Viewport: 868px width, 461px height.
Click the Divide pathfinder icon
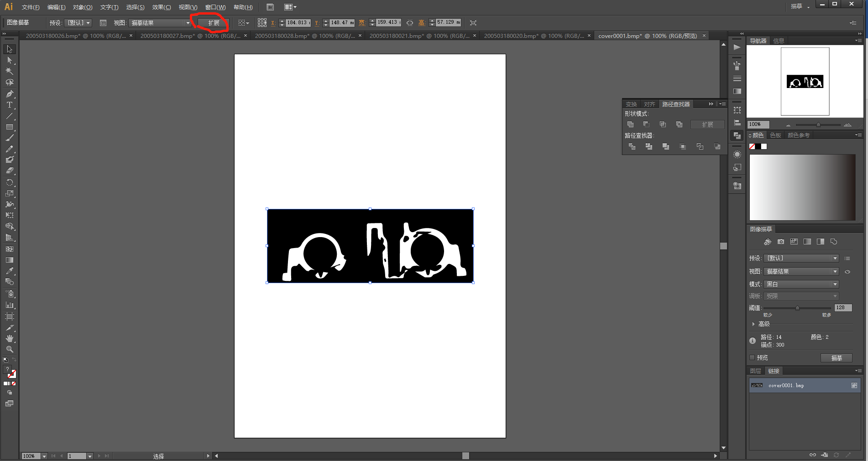point(632,146)
